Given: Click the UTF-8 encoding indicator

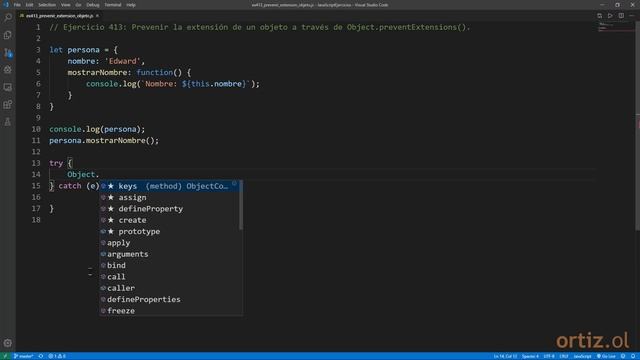Looking at the screenshot, I should [x=549, y=356].
